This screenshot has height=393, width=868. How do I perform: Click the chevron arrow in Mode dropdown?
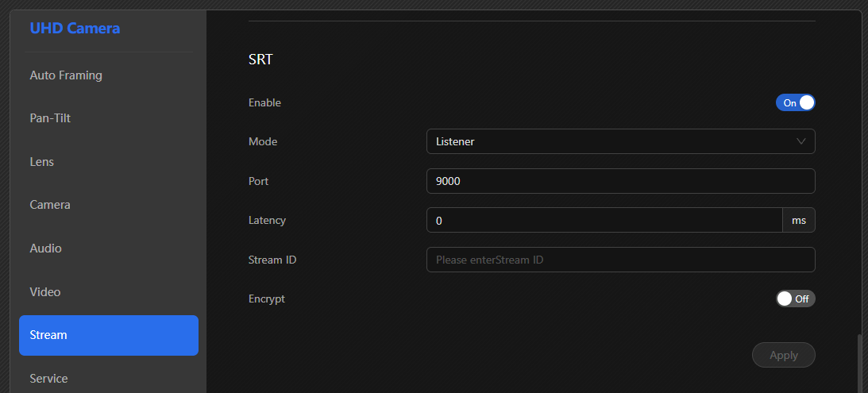[x=801, y=141]
